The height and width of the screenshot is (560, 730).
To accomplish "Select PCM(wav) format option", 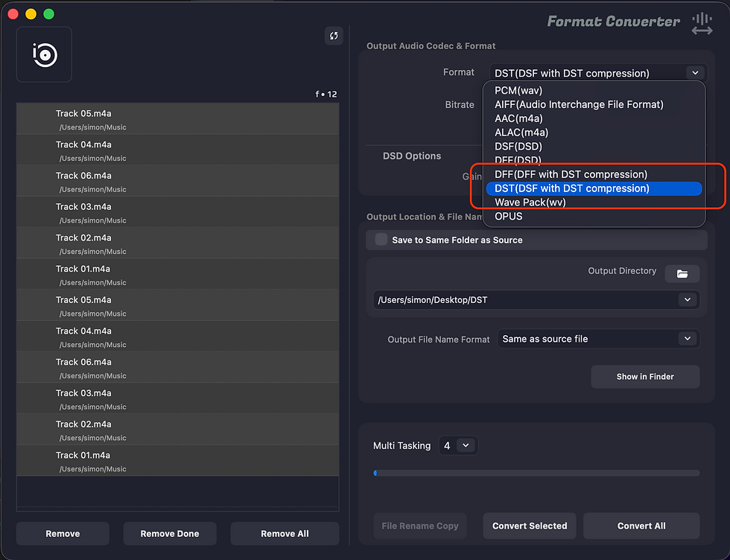I will [594, 90].
